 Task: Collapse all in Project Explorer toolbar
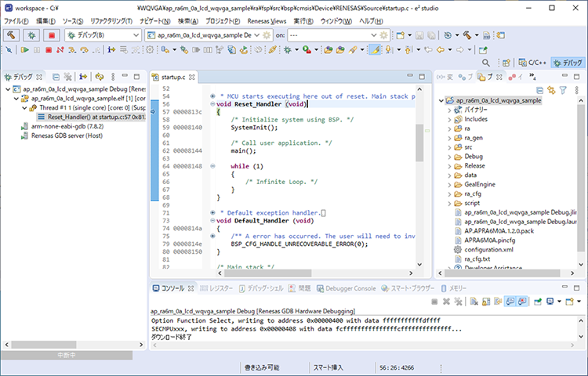(539, 90)
